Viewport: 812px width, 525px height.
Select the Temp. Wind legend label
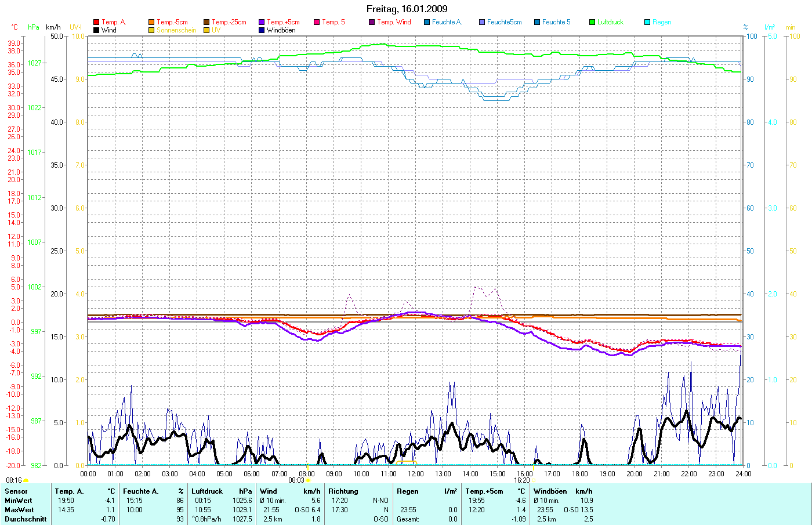(394, 22)
